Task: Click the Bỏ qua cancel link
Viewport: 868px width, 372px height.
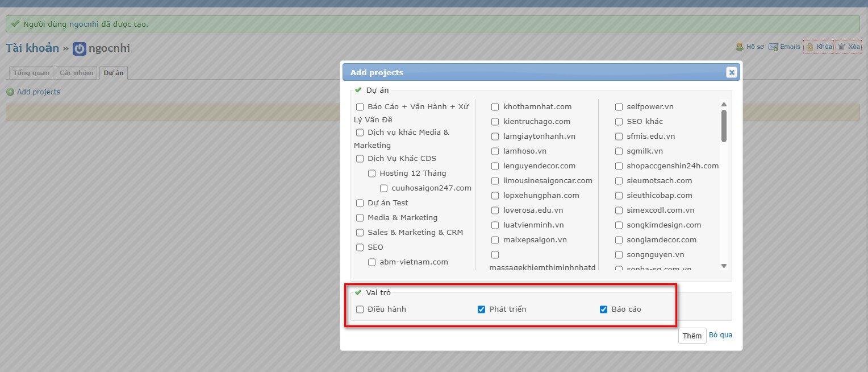Action: pyautogui.click(x=720, y=335)
